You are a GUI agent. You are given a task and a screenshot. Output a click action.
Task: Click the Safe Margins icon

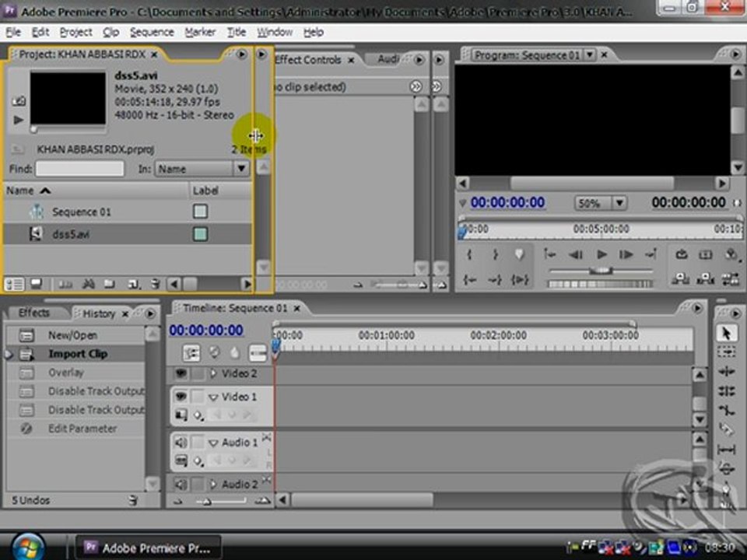(706, 255)
